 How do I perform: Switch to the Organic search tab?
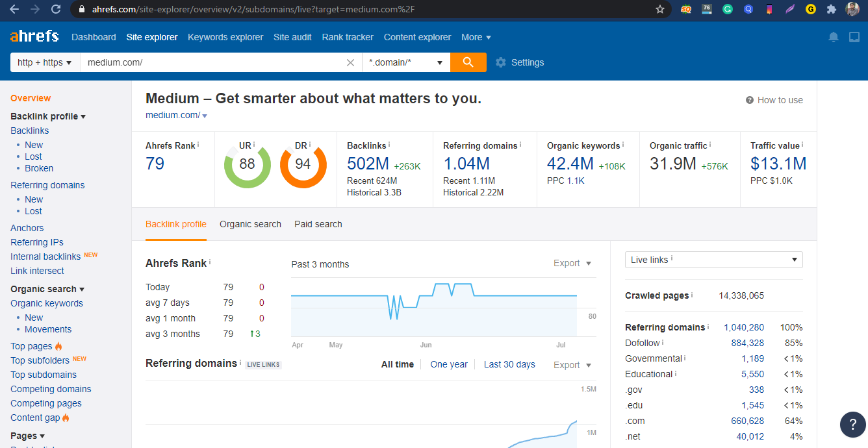pyautogui.click(x=250, y=224)
